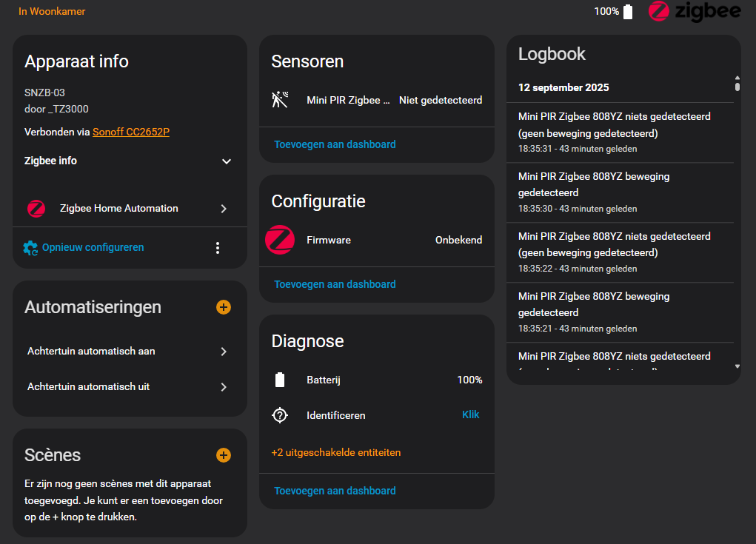Click Klik to identify the device

click(x=471, y=415)
